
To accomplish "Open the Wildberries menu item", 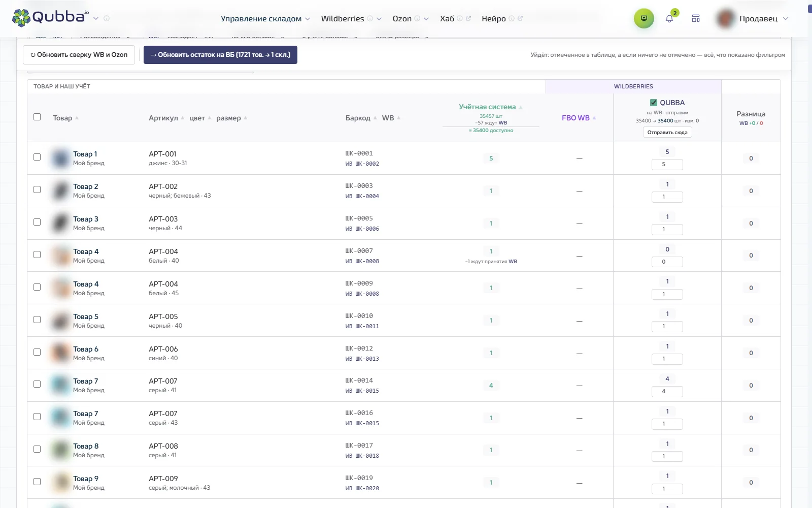I will pos(343,18).
